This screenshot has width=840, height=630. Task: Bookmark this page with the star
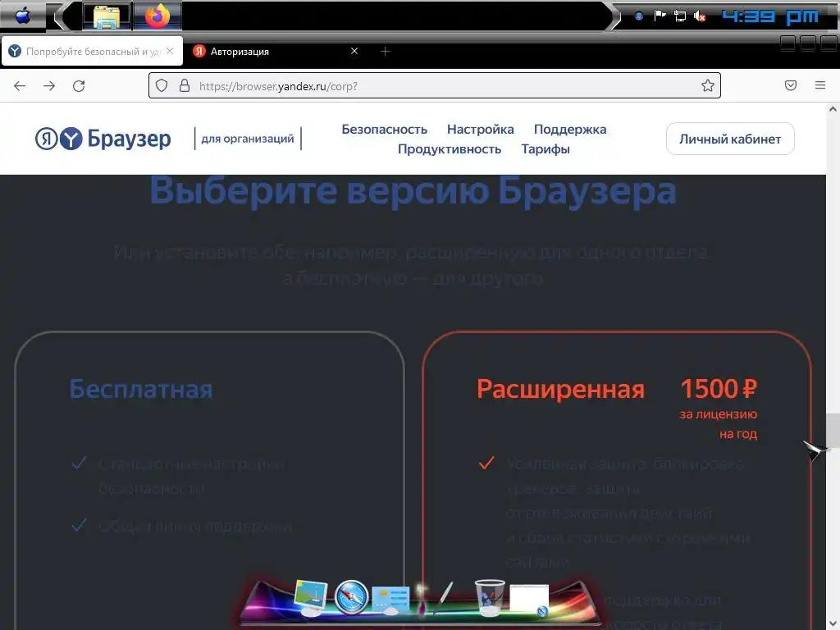(x=708, y=85)
